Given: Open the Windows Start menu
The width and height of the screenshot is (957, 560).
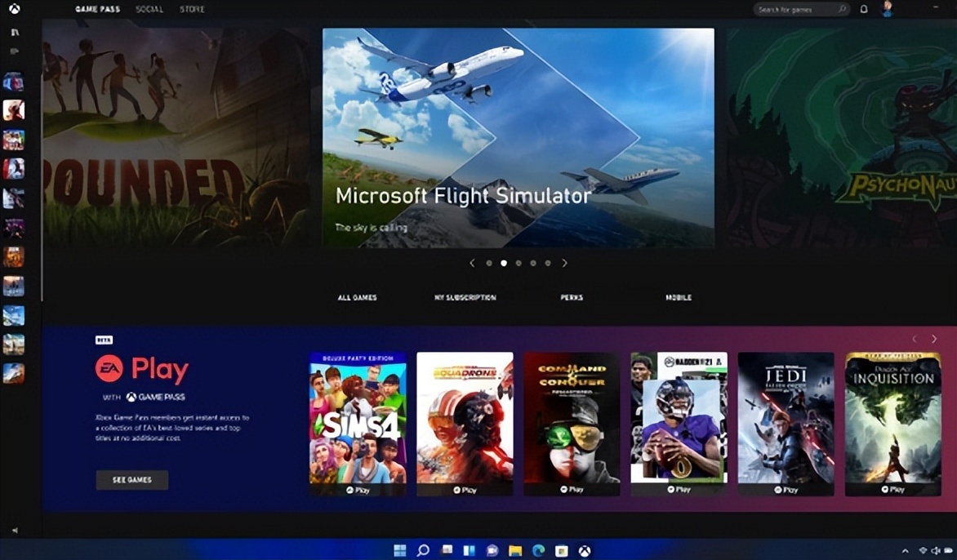Looking at the screenshot, I should coord(400,551).
